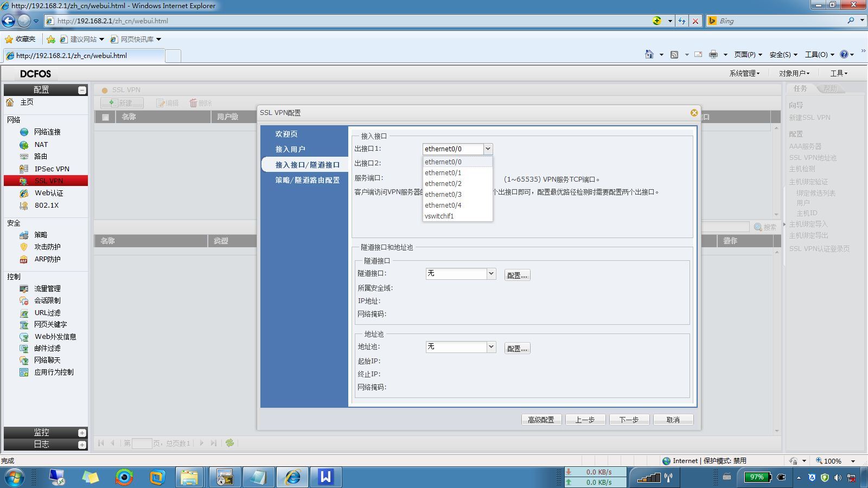Open NAT configuration icon
868x488 pixels.
pyautogui.click(x=24, y=145)
